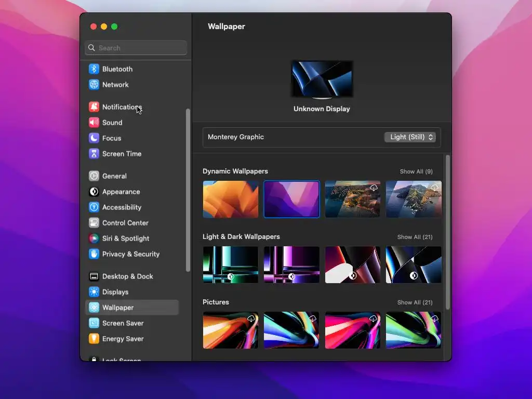Open the Accessibility icon
Viewport: 532px width, 399px height.
click(x=94, y=207)
